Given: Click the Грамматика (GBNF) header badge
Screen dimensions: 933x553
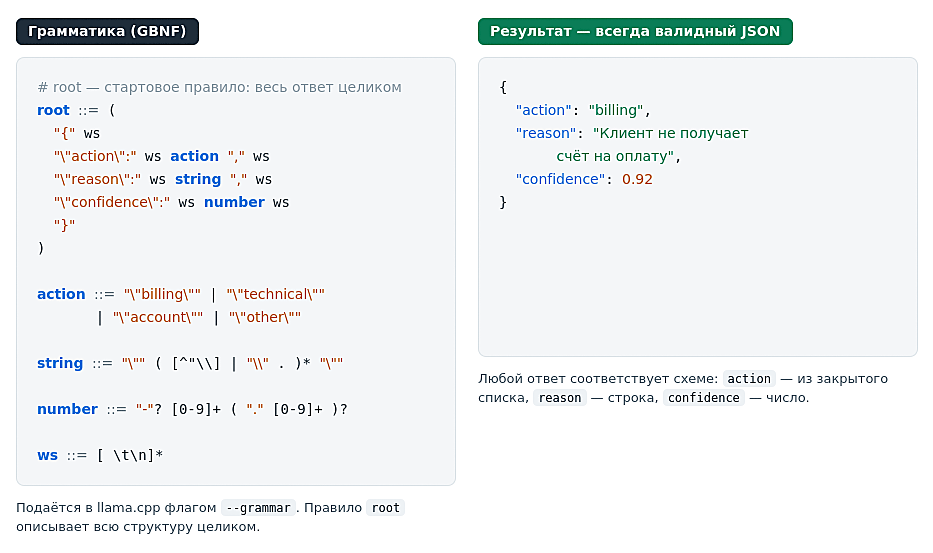Looking at the screenshot, I should (107, 32).
